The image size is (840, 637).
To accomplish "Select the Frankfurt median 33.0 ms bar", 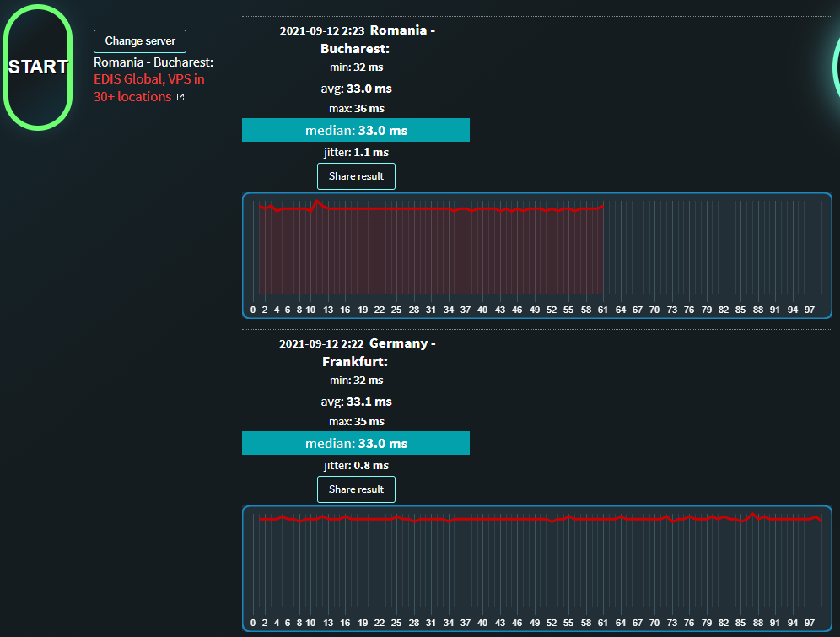I will (356, 443).
